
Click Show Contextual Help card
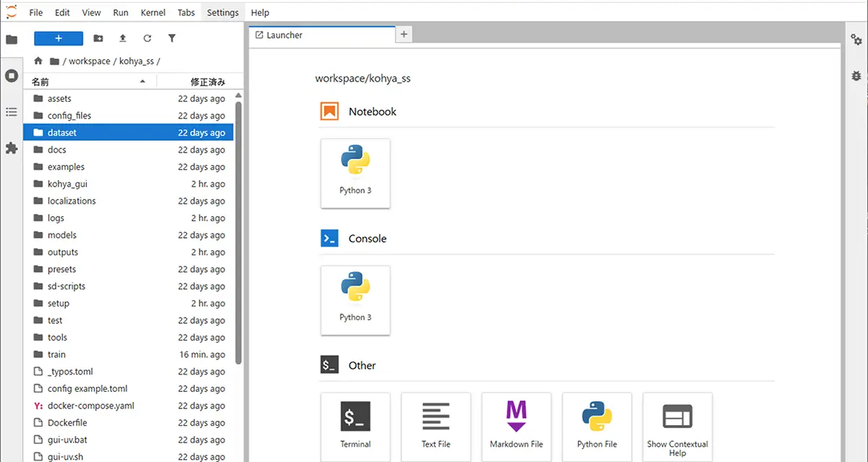(x=677, y=427)
